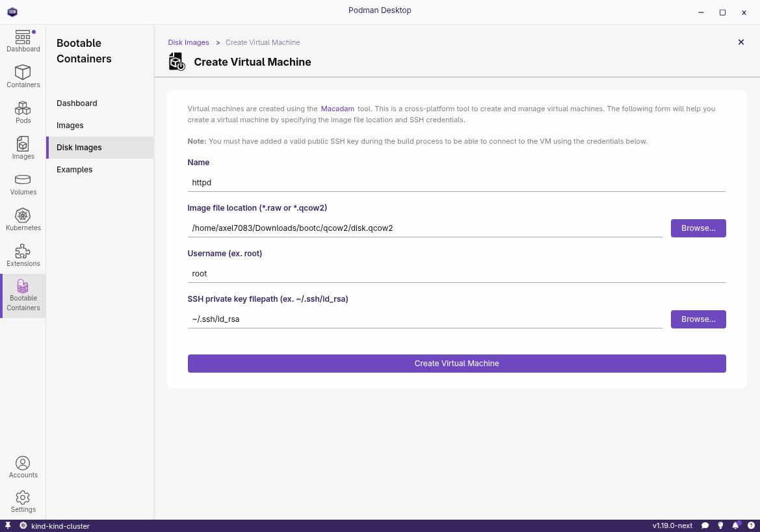Go to the Pods section
The image size is (760, 532).
(x=23, y=113)
